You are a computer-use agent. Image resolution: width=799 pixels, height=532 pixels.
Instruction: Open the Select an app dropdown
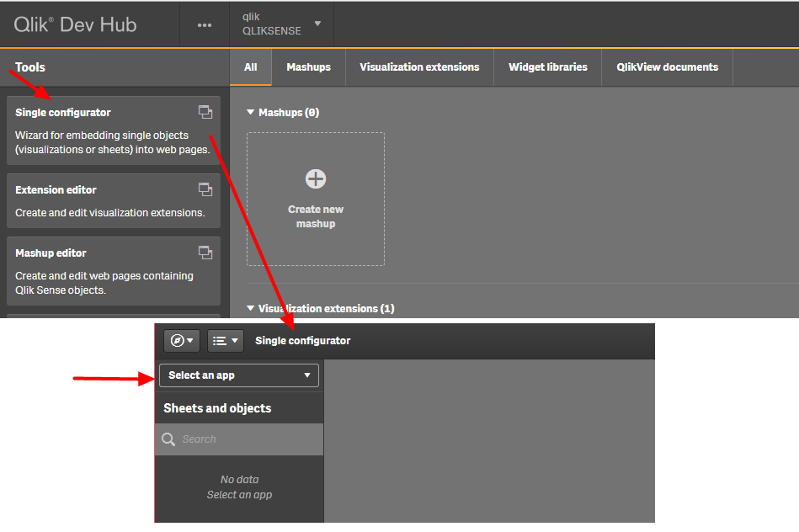point(239,375)
